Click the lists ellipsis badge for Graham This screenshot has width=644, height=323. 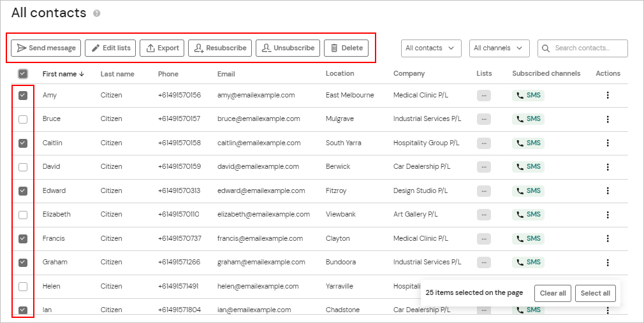click(x=484, y=262)
